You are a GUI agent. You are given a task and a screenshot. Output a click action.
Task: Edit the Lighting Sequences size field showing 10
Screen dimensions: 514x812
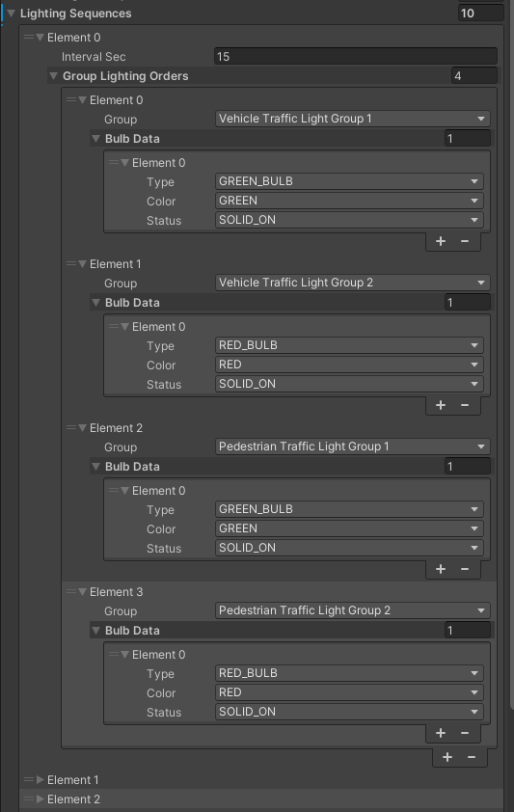point(480,14)
